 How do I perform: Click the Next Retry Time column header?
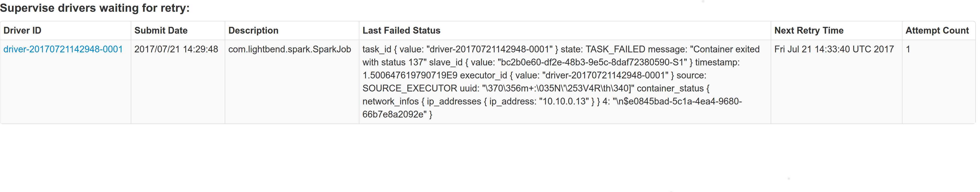[809, 30]
